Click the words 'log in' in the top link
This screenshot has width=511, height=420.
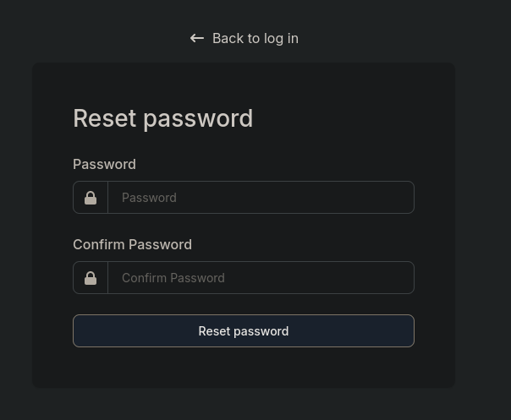click(281, 38)
